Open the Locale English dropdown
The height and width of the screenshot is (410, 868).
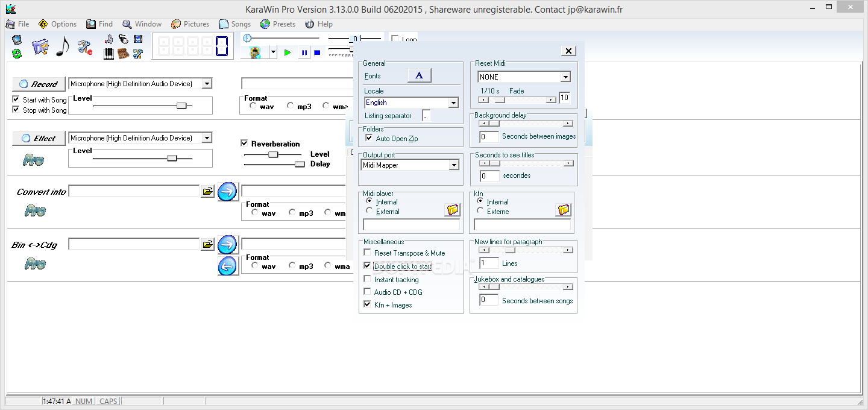(x=453, y=102)
